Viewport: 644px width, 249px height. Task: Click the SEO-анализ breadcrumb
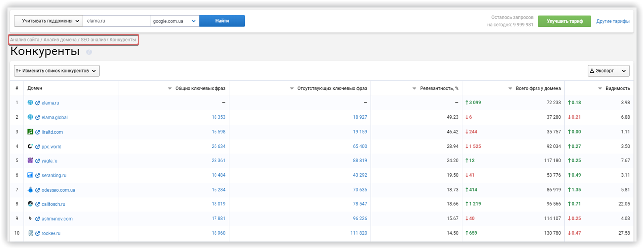[93, 39]
